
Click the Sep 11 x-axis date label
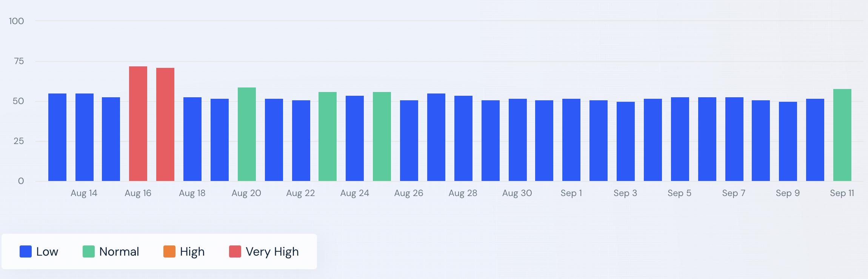(842, 193)
